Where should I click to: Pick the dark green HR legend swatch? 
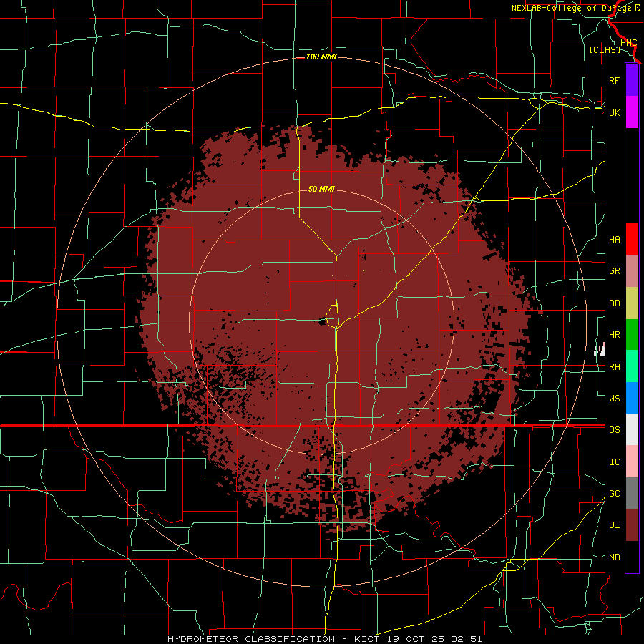(632, 334)
